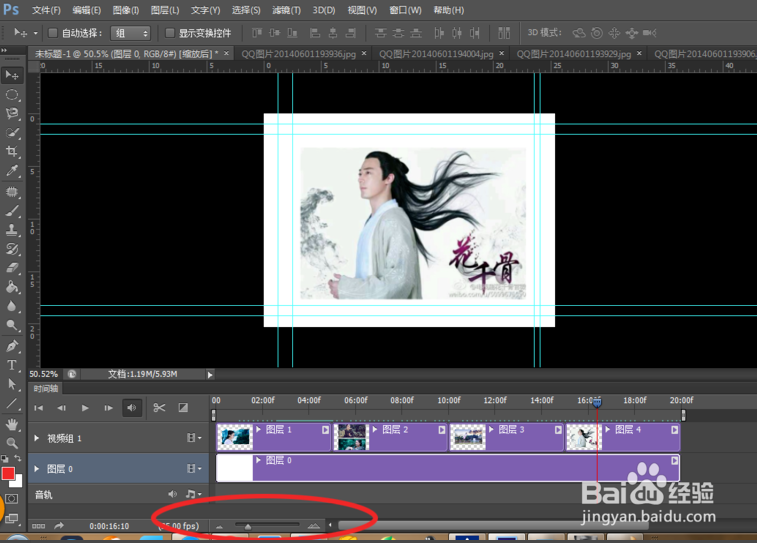Screen dimensions: 757x543
Task: Open the 文件(F) menu
Action: pos(46,10)
